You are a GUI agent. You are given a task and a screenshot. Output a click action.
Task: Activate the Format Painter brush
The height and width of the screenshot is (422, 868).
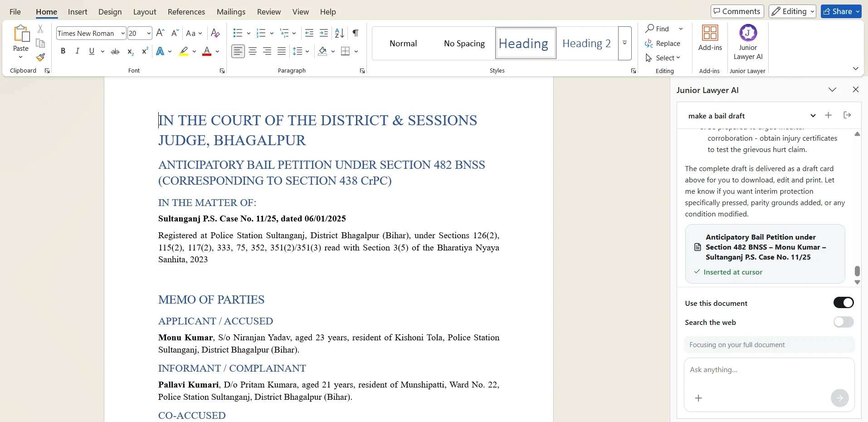[40, 57]
